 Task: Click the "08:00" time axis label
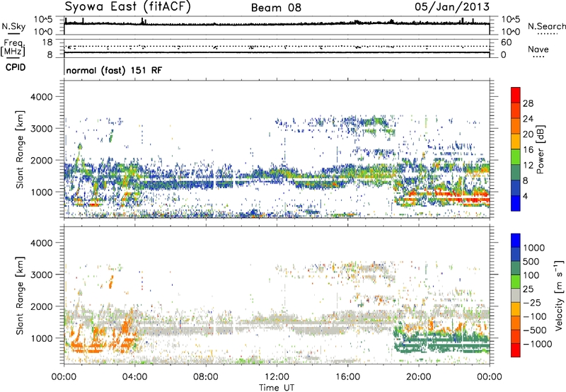pos(206,377)
